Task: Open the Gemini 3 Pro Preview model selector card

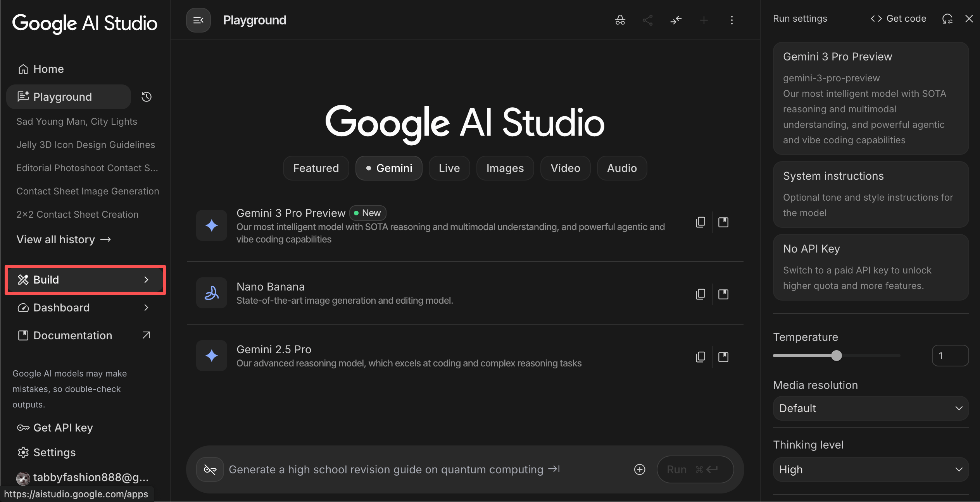Action: click(x=871, y=98)
